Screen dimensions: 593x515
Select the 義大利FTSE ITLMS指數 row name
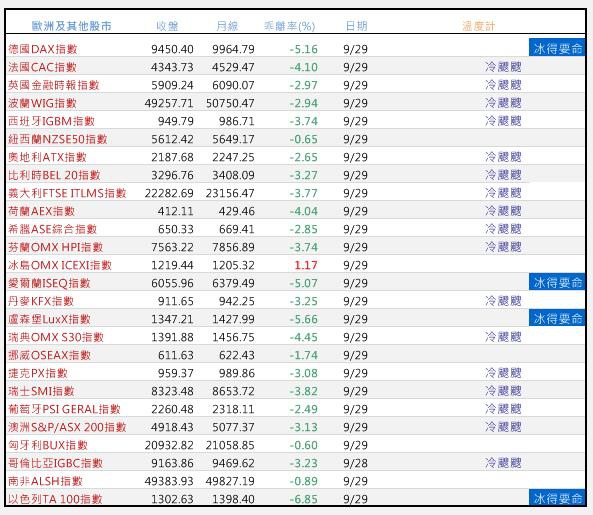point(67,193)
